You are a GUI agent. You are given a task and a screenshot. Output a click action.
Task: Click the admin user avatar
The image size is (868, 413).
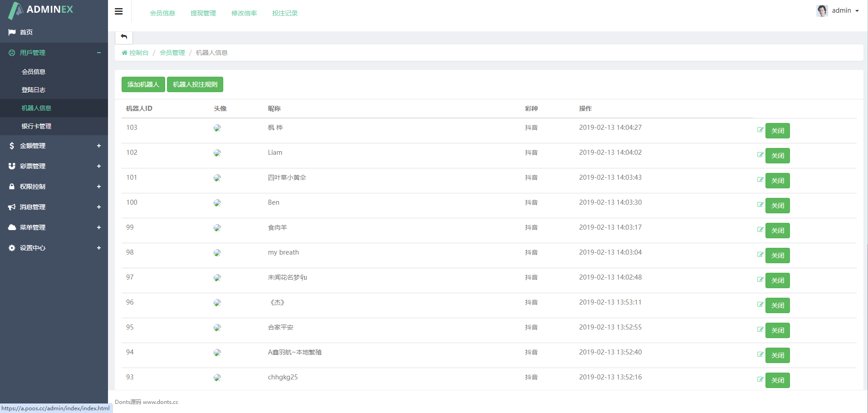pyautogui.click(x=822, y=10)
